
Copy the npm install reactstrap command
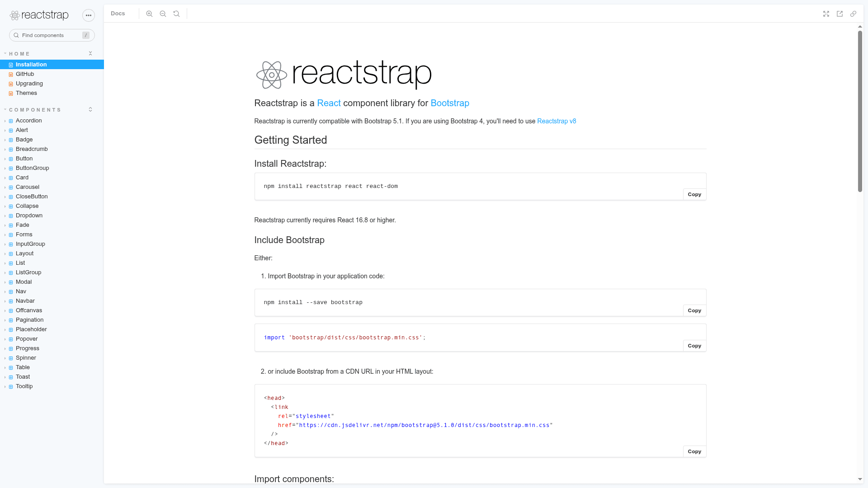(694, 194)
